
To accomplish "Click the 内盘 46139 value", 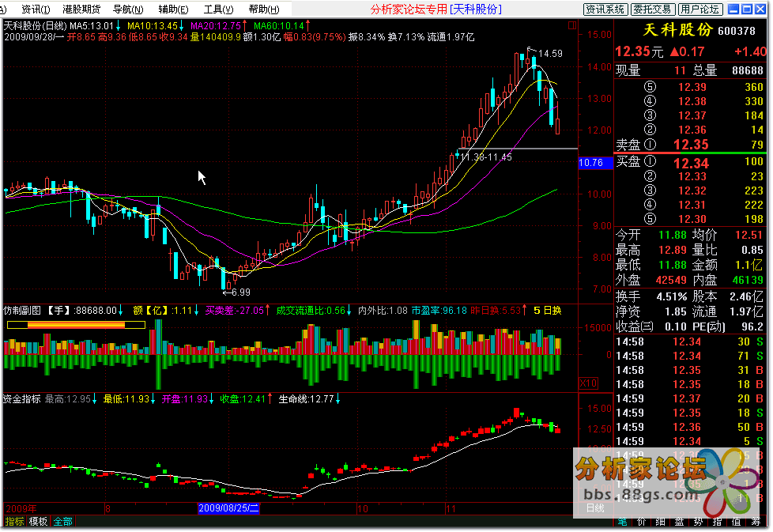I will [748, 281].
